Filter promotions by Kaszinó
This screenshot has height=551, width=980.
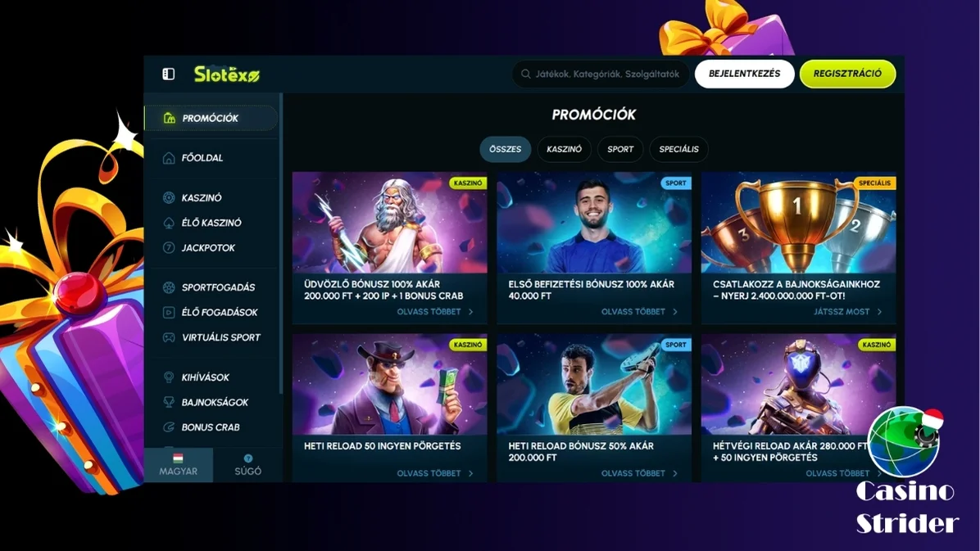click(x=564, y=149)
